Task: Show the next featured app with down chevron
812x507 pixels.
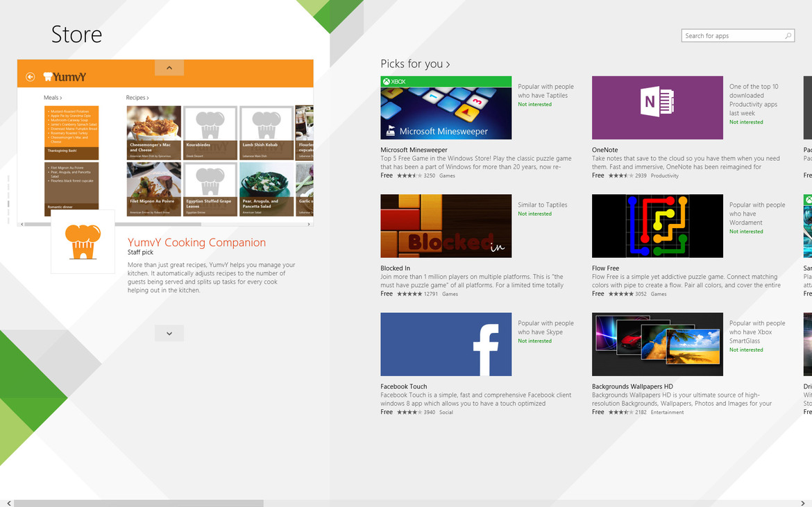Action: [x=169, y=333]
